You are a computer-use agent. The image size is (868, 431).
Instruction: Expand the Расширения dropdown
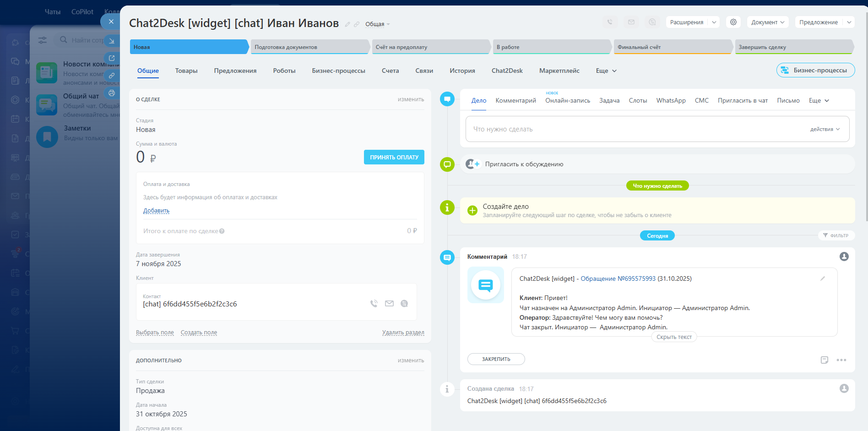tap(714, 22)
